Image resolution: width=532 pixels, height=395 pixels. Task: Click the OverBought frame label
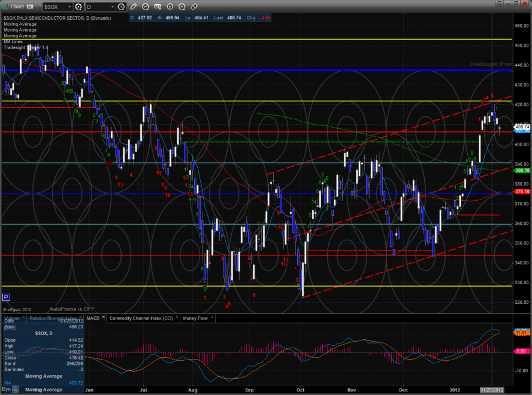(x=491, y=64)
